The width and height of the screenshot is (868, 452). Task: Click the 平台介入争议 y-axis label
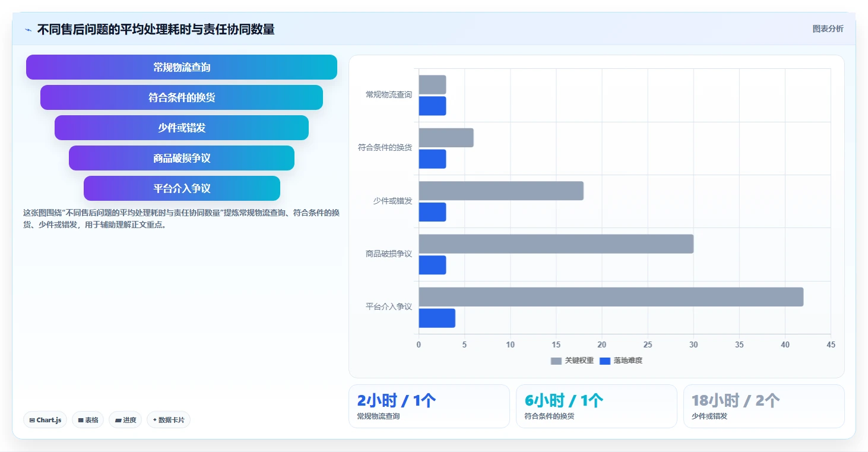coord(389,307)
